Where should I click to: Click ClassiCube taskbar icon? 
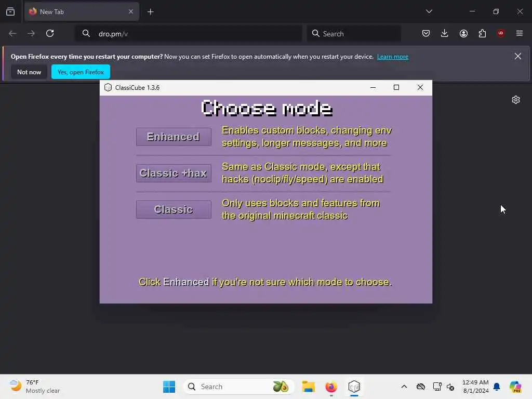(x=354, y=387)
